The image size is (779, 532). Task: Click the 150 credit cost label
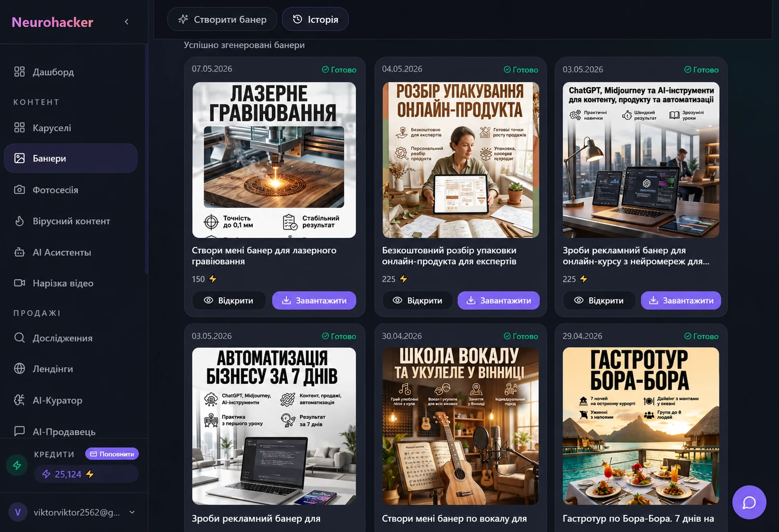(204, 279)
